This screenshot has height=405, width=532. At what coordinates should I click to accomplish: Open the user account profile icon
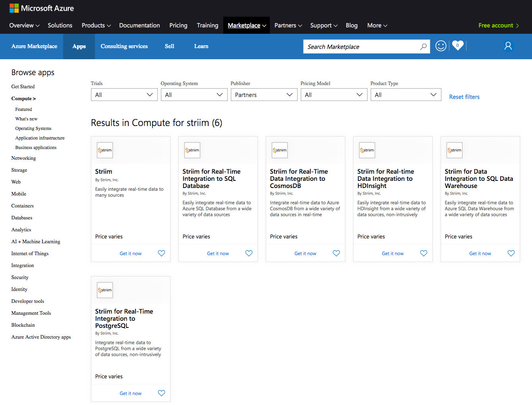point(508,46)
